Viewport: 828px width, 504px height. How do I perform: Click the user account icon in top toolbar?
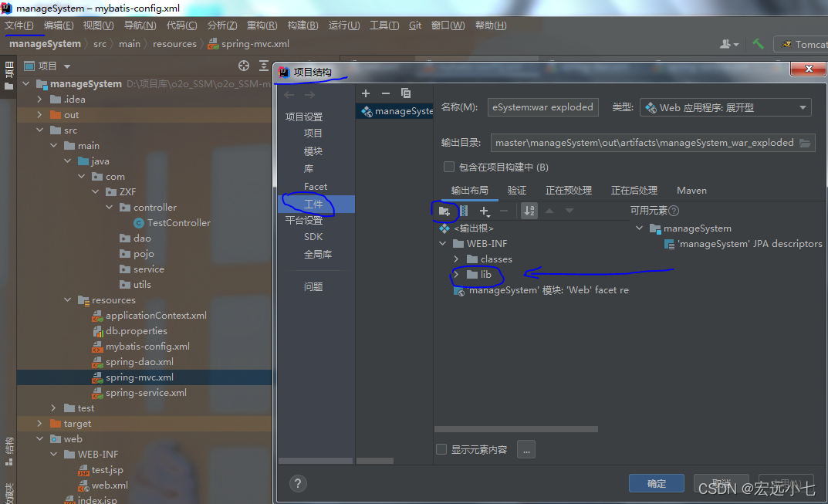728,44
